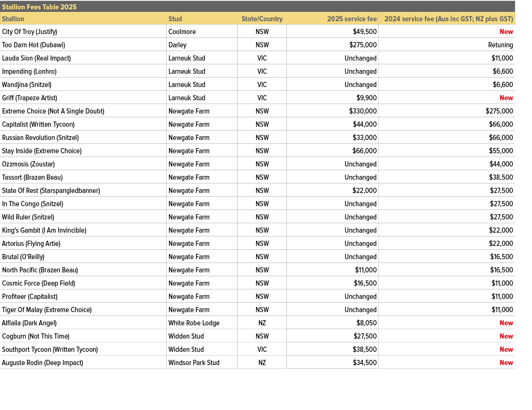Image resolution: width=532 pixels, height=410 pixels.
Task: Select Capitalist (Written Tycoon) stallion name
Action: pyautogui.click(x=38, y=124)
